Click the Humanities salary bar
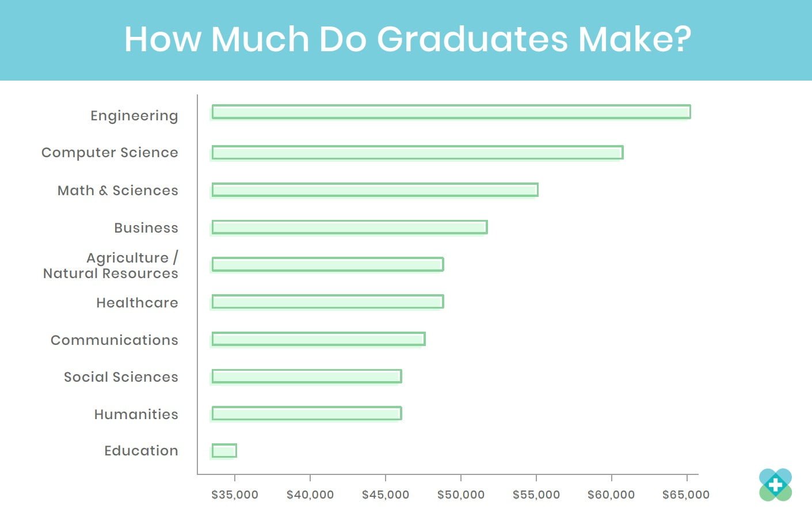The image size is (812, 517). tap(306, 413)
